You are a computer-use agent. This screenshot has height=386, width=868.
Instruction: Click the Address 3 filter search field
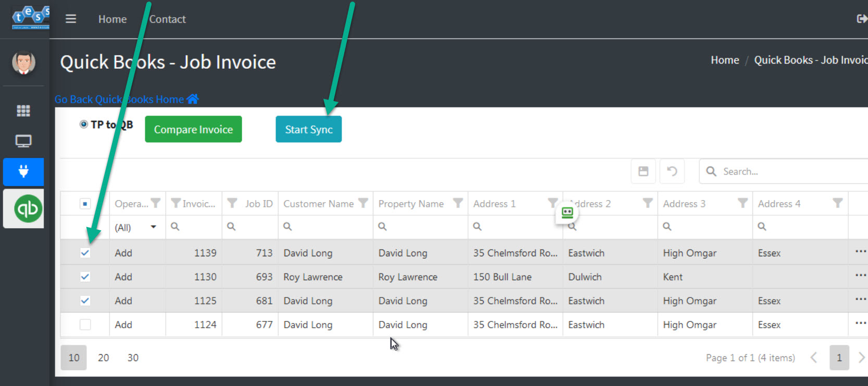[705, 227]
